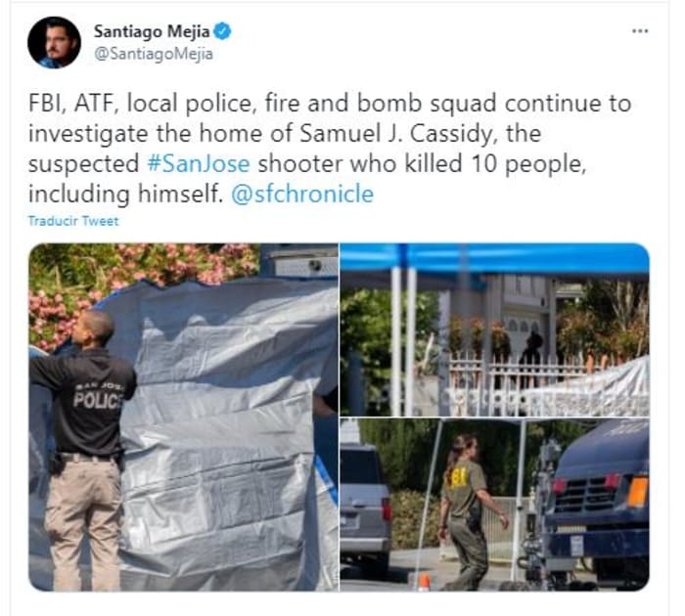Click the Santiago Mejia display name

point(152,31)
